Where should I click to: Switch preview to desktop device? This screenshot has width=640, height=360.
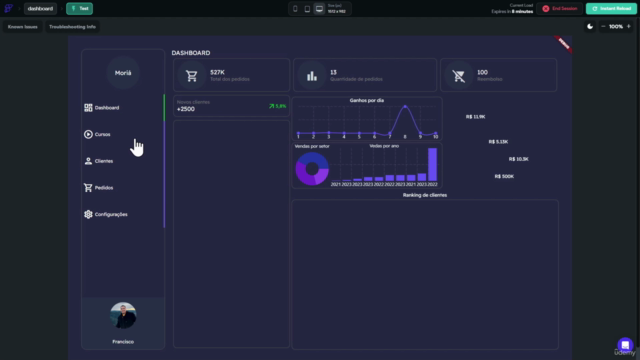(319, 9)
